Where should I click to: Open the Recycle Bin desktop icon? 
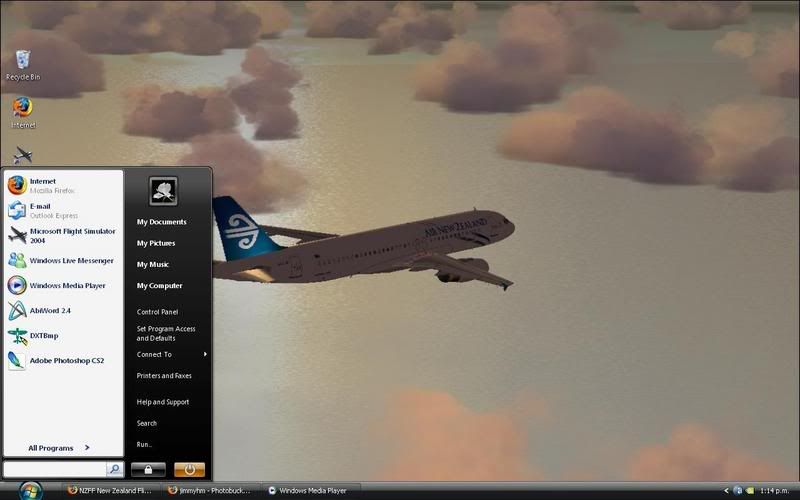[22, 62]
